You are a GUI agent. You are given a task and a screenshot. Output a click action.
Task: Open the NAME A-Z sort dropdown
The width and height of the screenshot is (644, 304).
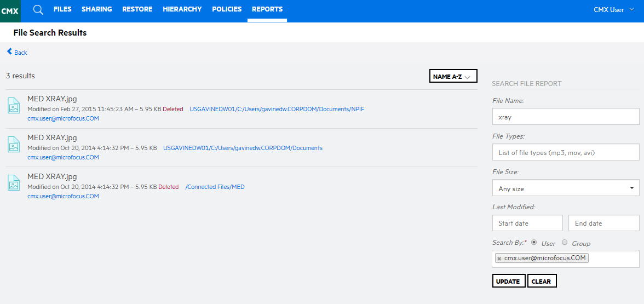click(x=453, y=76)
